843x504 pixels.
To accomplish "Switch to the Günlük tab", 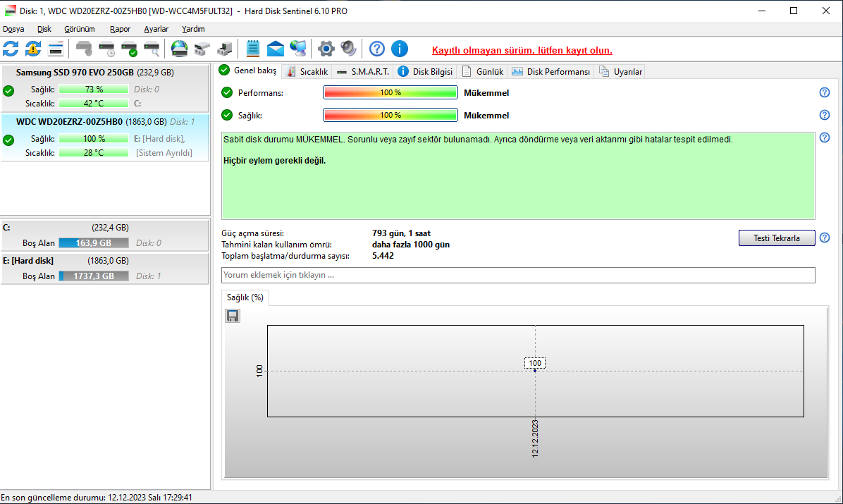I will pos(483,71).
